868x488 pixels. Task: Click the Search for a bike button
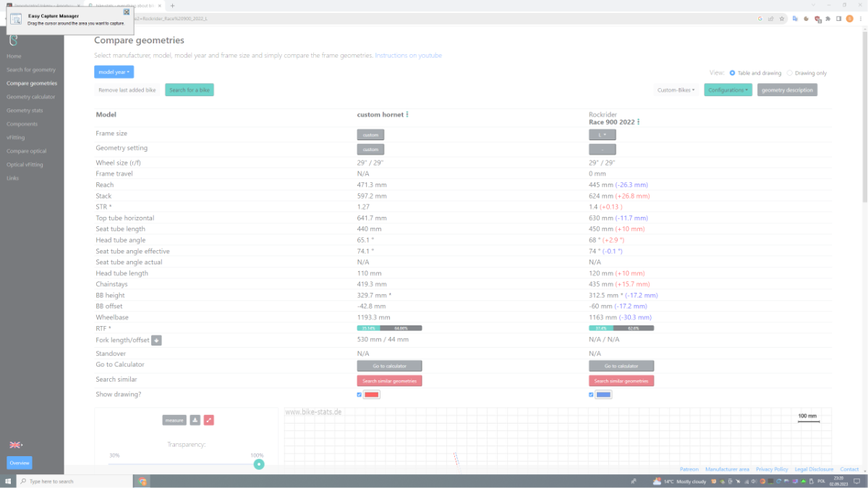[x=189, y=90]
